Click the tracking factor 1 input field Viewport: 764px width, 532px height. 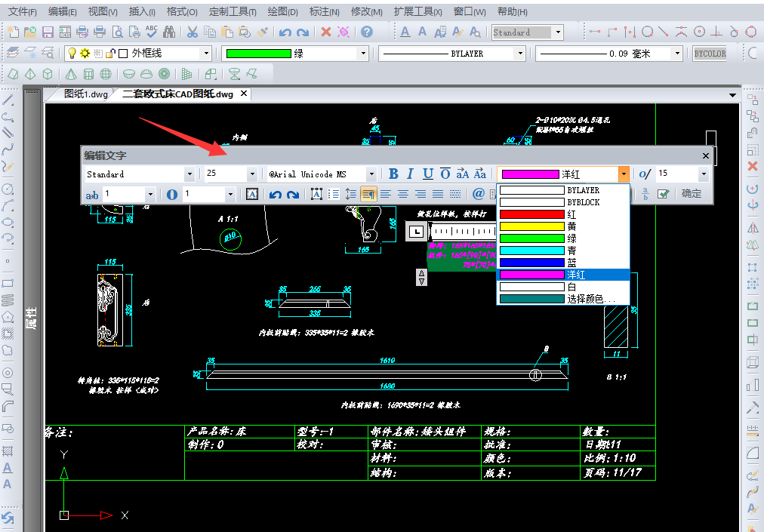pos(124,194)
